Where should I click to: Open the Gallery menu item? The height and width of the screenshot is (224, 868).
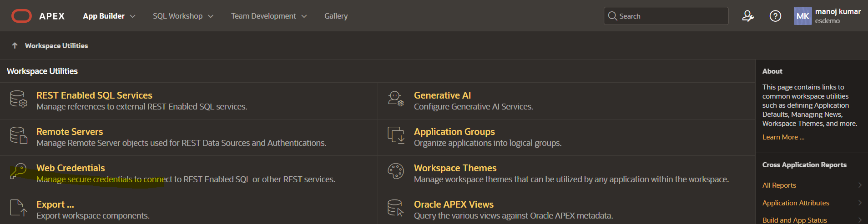336,16
